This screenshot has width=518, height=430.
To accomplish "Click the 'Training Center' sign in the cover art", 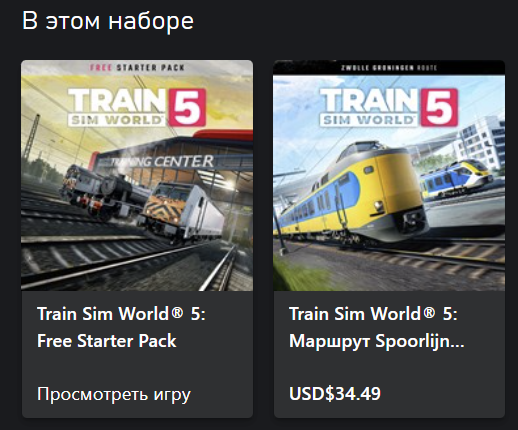I will (x=162, y=162).
